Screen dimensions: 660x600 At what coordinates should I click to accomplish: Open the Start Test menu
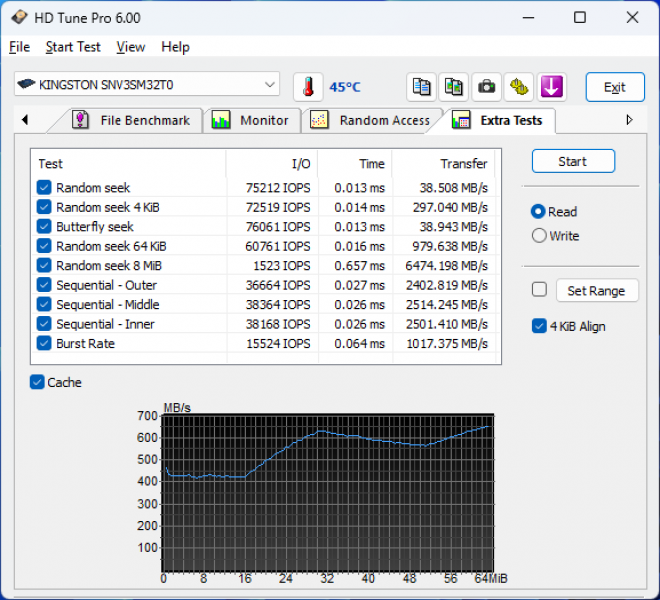(x=73, y=47)
